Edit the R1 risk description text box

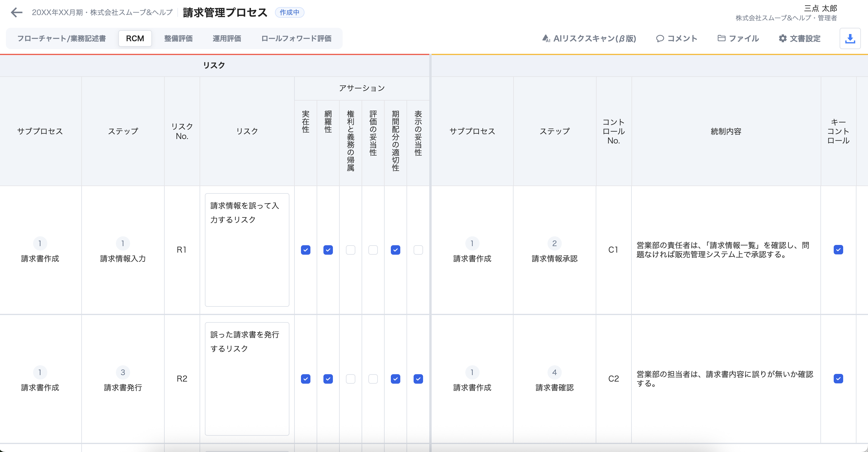pyautogui.click(x=247, y=249)
